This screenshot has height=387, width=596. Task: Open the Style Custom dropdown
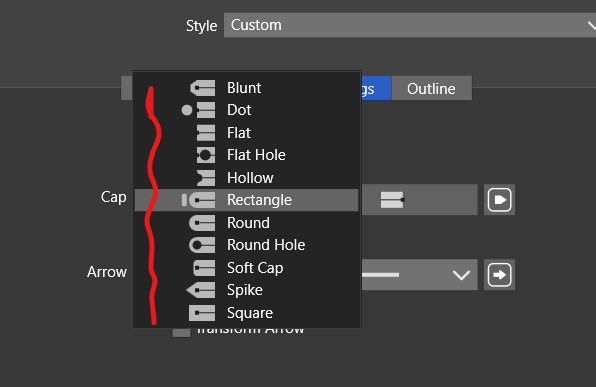click(410, 25)
